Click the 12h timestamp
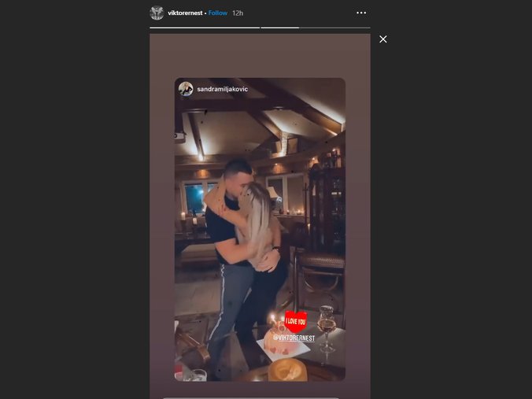532x399 pixels. (x=238, y=13)
